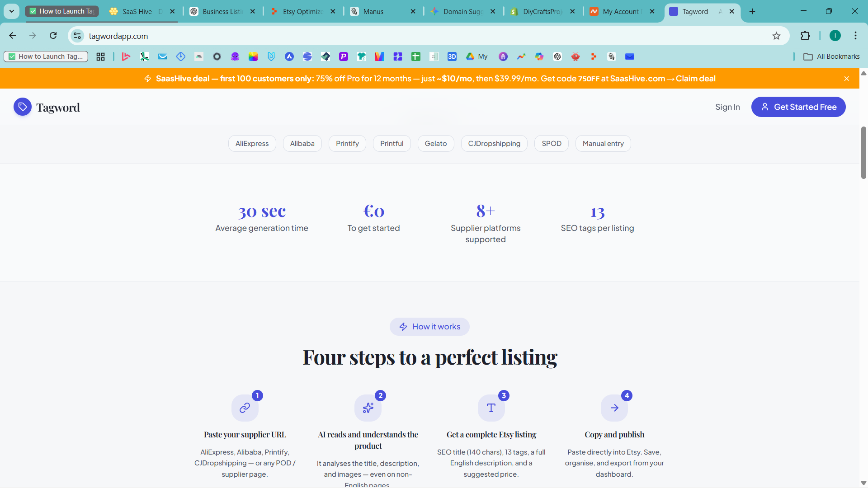
Task: Click the scrollbar down arrow
Action: (x=863, y=483)
